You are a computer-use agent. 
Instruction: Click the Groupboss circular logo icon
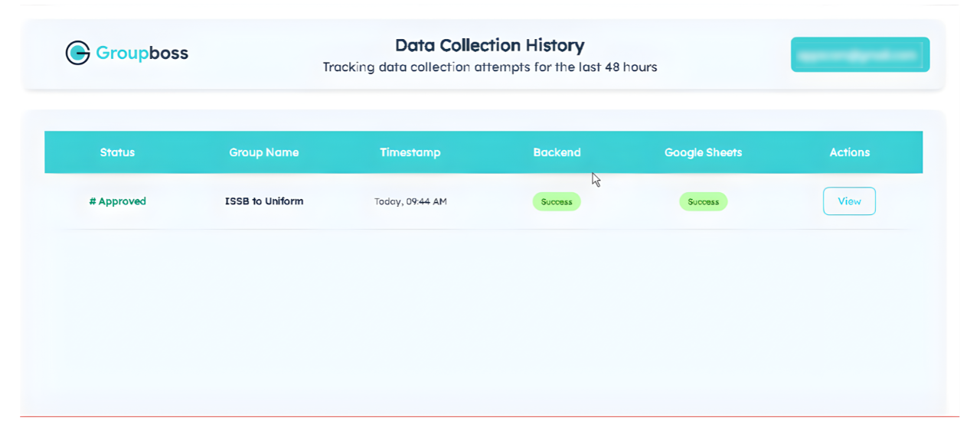tap(77, 53)
